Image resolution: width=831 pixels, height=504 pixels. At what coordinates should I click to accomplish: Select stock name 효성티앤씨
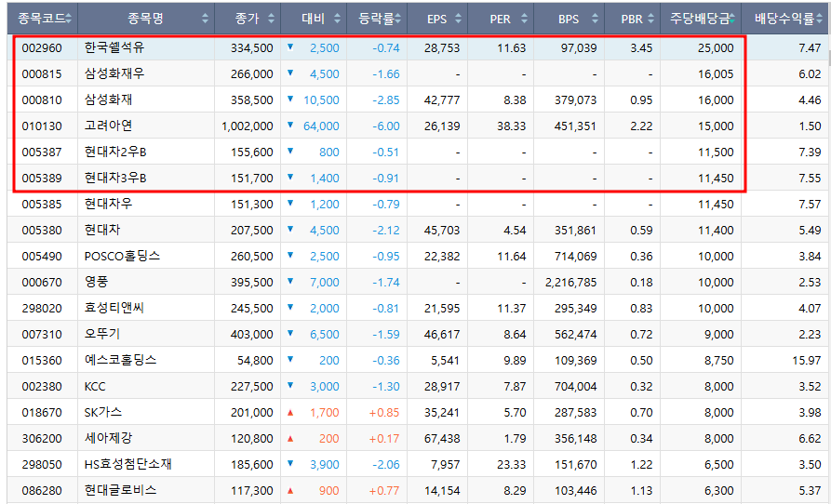point(114,308)
